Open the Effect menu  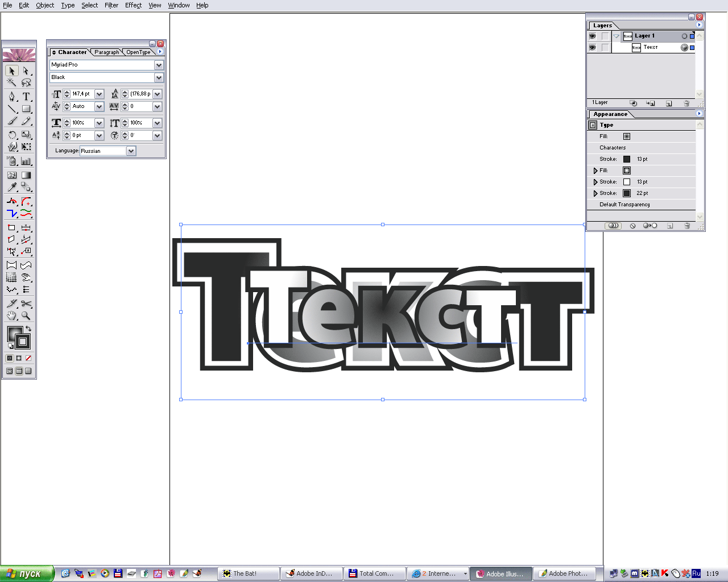click(x=133, y=5)
